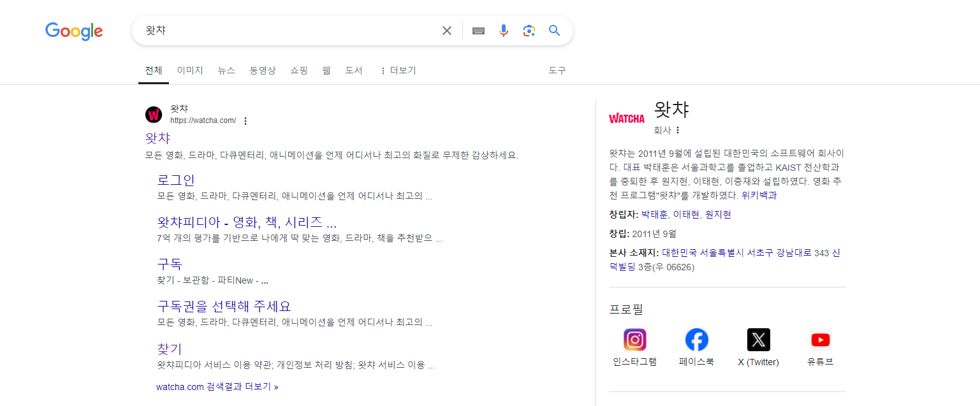Switch to the 뉴스 tab
980x406 pixels.
click(x=226, y=71)
